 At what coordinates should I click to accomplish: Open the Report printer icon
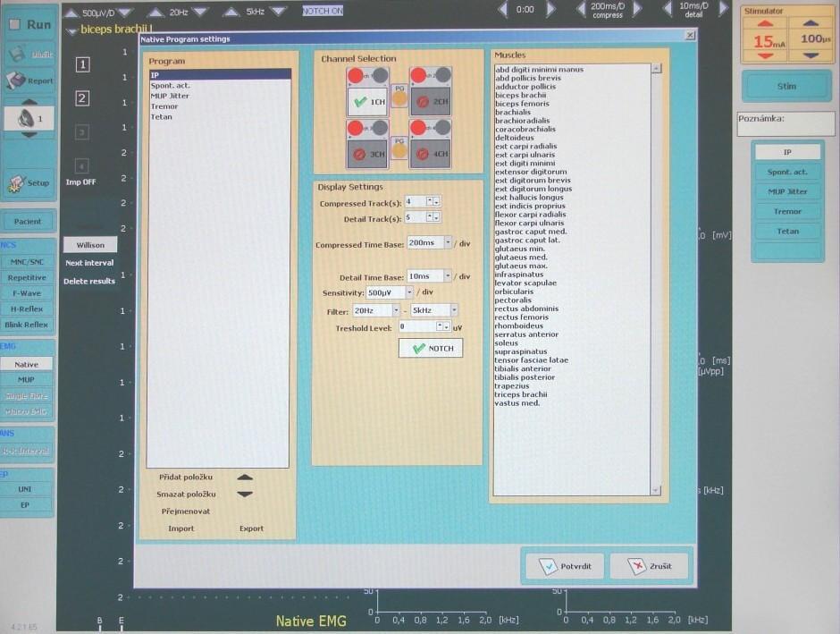16,80
